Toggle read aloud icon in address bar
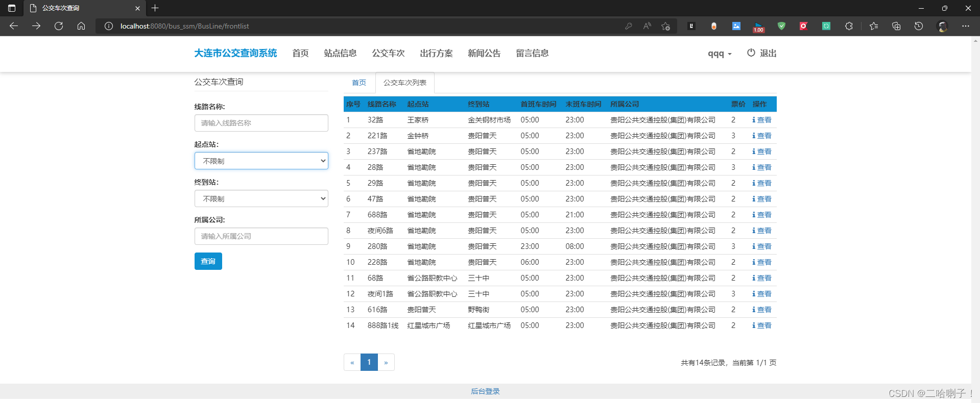980x403 pixels. click(647, 26)
